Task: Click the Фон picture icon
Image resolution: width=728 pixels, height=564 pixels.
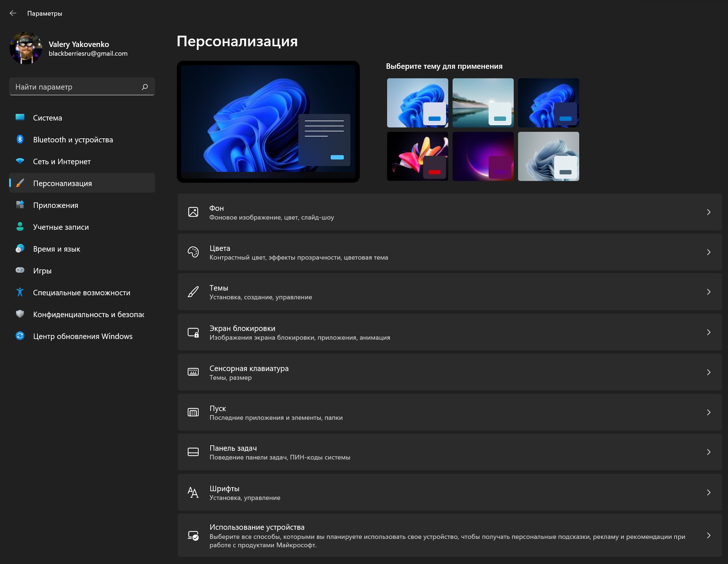Action: tap(193, 212)
